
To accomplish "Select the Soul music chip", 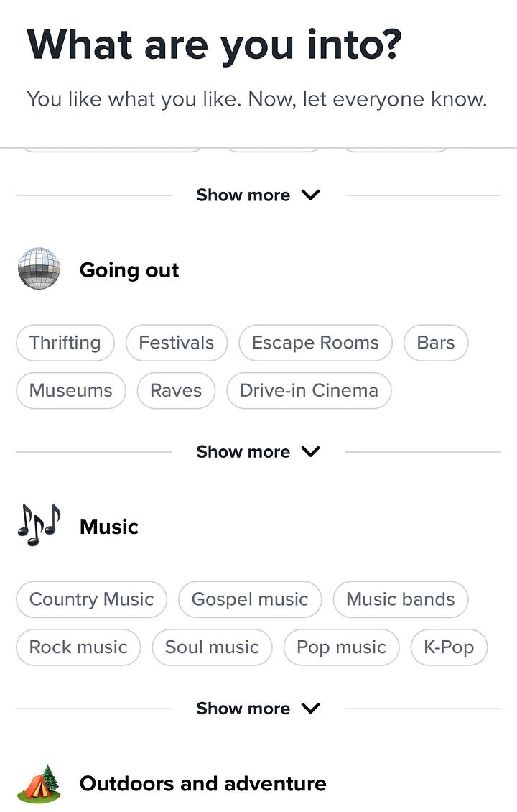I will point(212,647).
